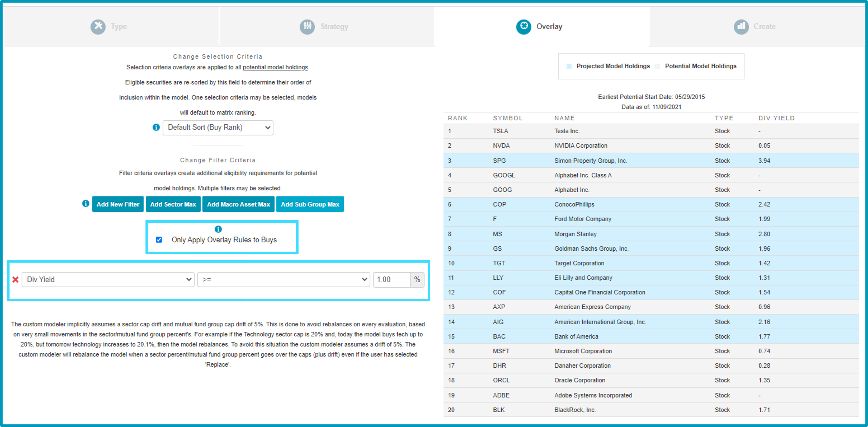
Task: Click the NVDA symbol cell
Action: pyautogui.click(x=501, y=145)
